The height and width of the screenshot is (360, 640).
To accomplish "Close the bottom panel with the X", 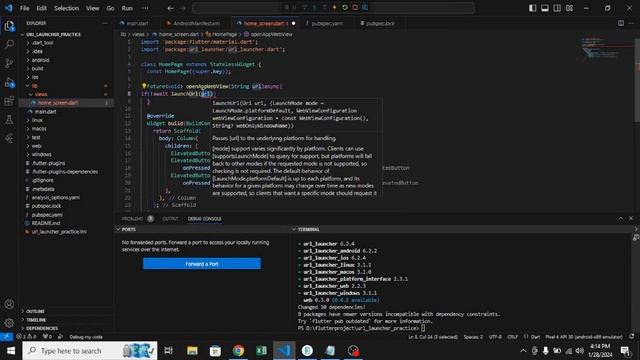I will 631,218.
